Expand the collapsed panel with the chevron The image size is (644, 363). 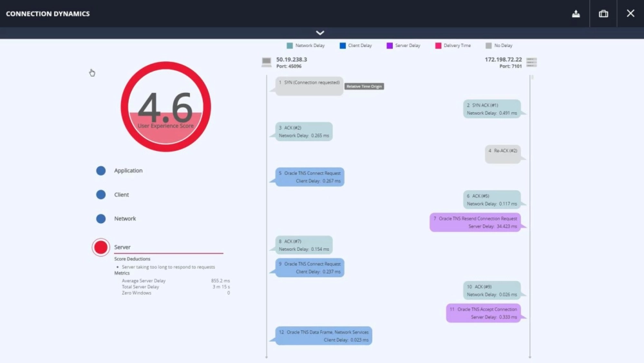point(320,33)
